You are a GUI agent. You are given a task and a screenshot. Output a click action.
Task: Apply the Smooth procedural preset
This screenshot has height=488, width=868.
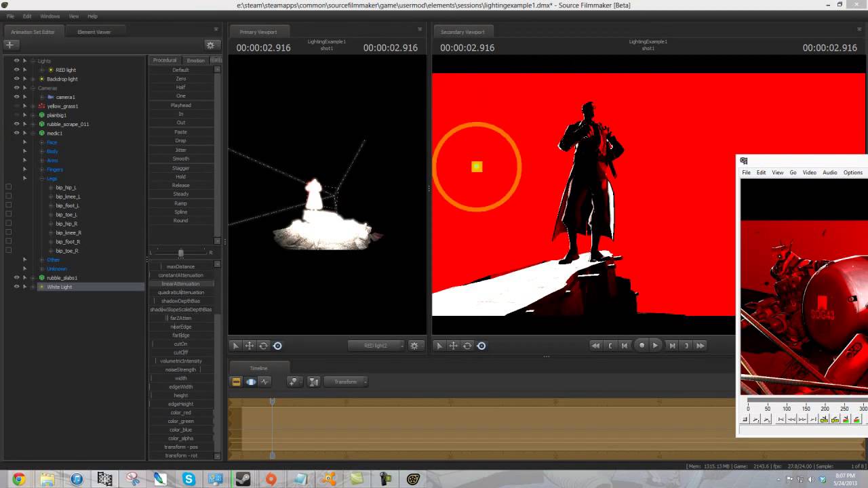pyautogui.click(x=180, y=159)
